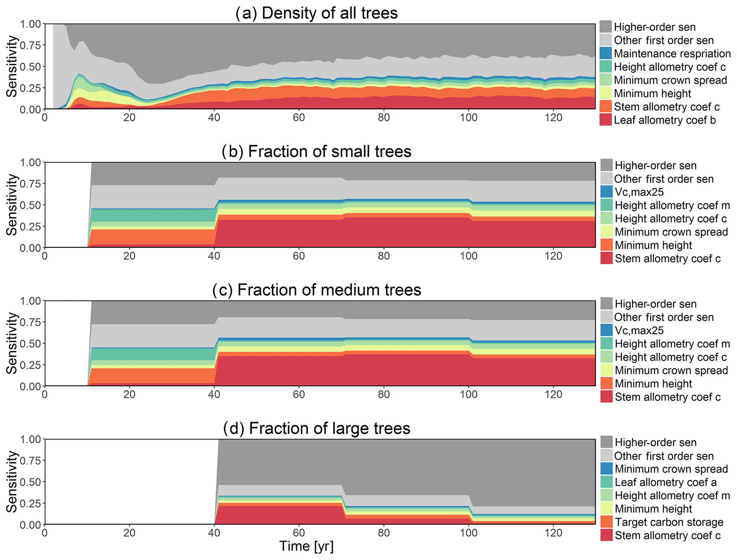Click the Maintenance respiration blue legend swatch
The height and width of the screenshot is (560, 737).
click(605, 53)
